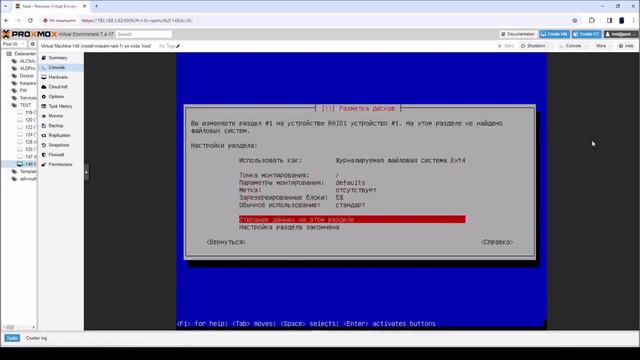Select 'Настройка раздела закончена' option
The height and width of the screenshot is (360, 640).
tap(289, 227)
